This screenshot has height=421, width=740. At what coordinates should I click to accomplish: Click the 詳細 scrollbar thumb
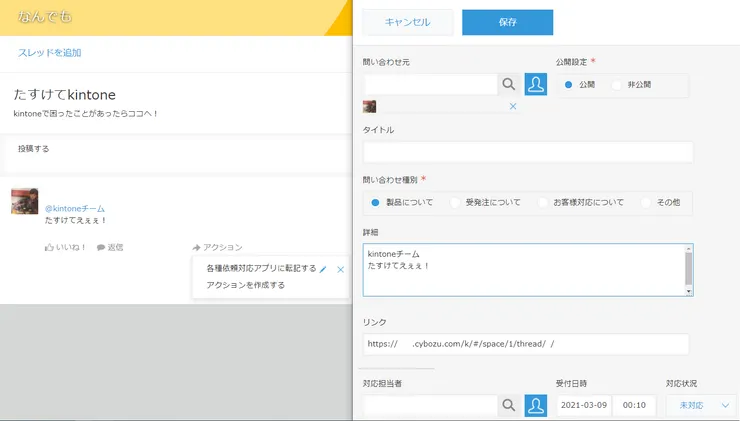689,269
